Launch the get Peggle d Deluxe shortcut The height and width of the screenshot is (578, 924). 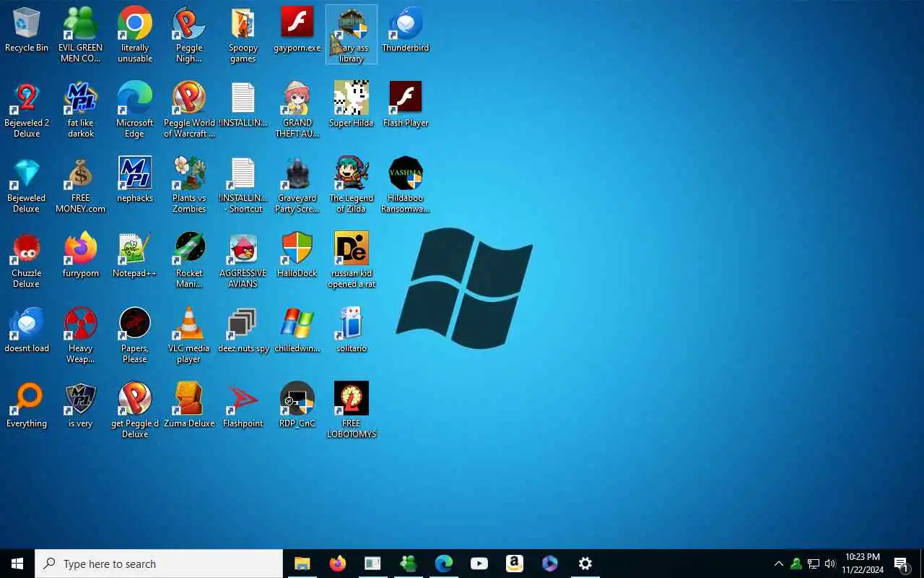(135, 410)
